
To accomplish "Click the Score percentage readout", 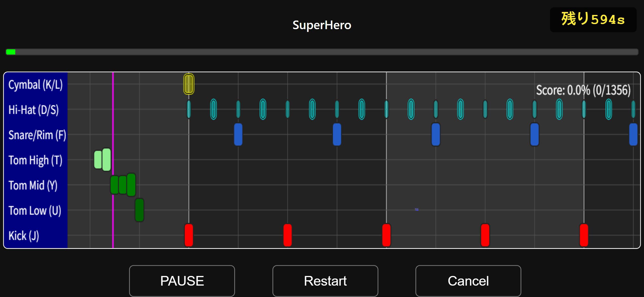I will tap(583, 90).
